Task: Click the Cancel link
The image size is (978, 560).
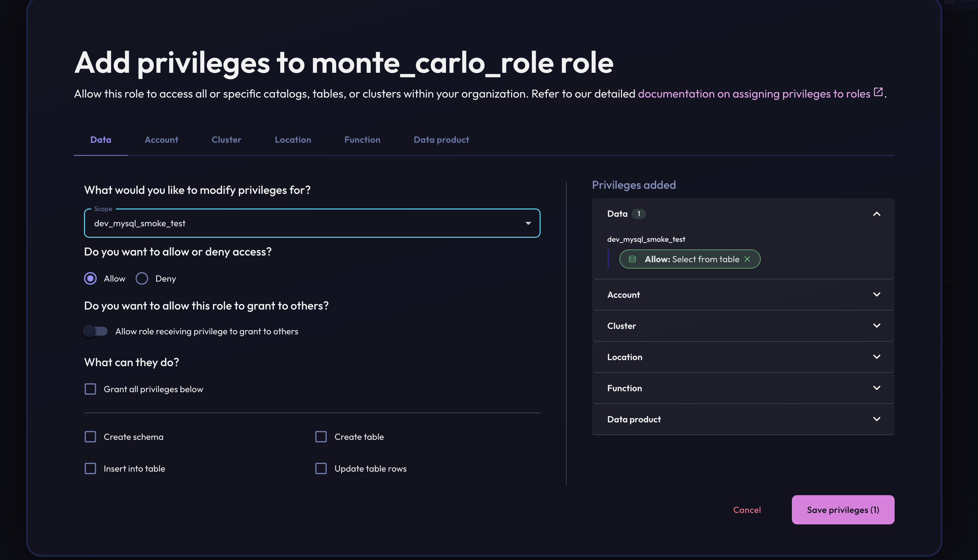Action: click(x=747, y=509)
